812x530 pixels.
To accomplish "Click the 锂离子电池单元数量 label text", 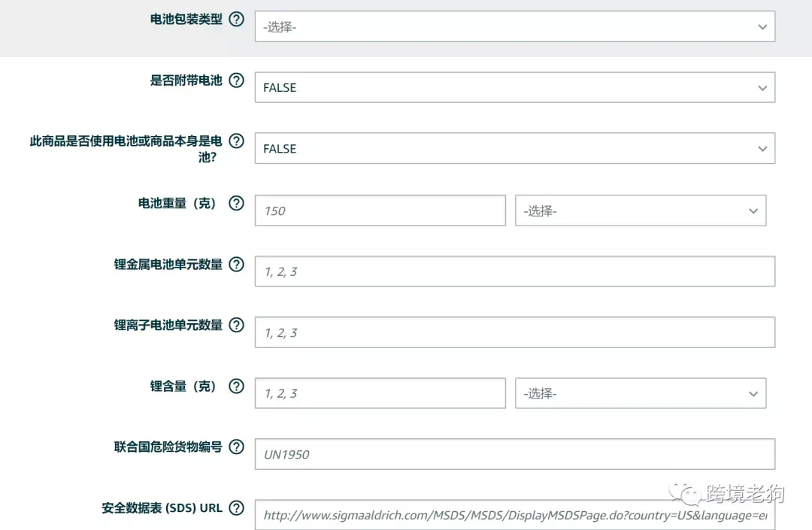I will pos(168,325).
